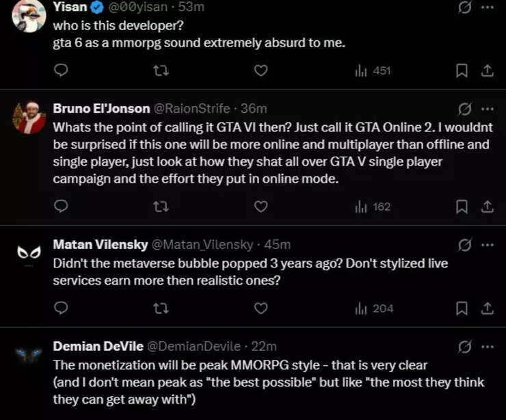View analytics showing 204 views
The image size is (506, 420).
(374, 309)
